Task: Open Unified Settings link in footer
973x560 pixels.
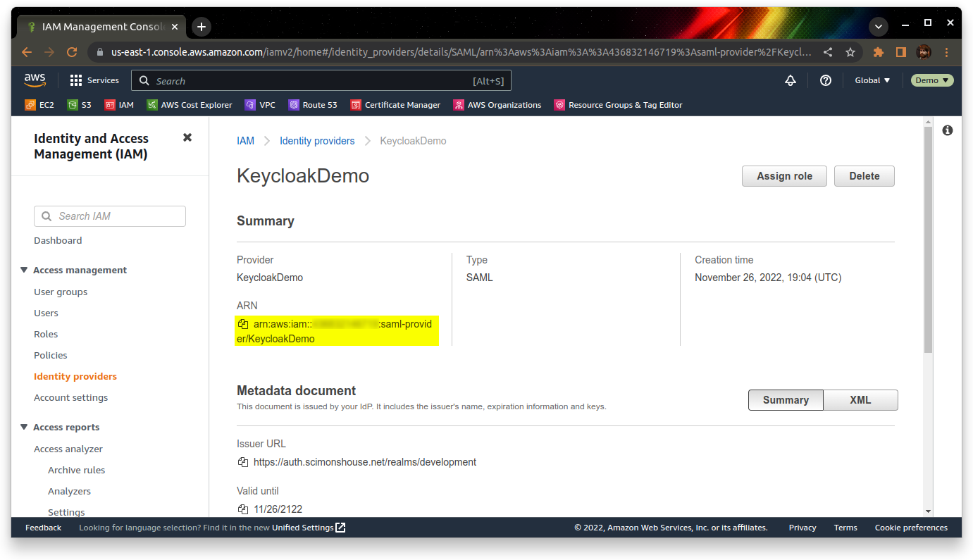Action: coord(309,528)
